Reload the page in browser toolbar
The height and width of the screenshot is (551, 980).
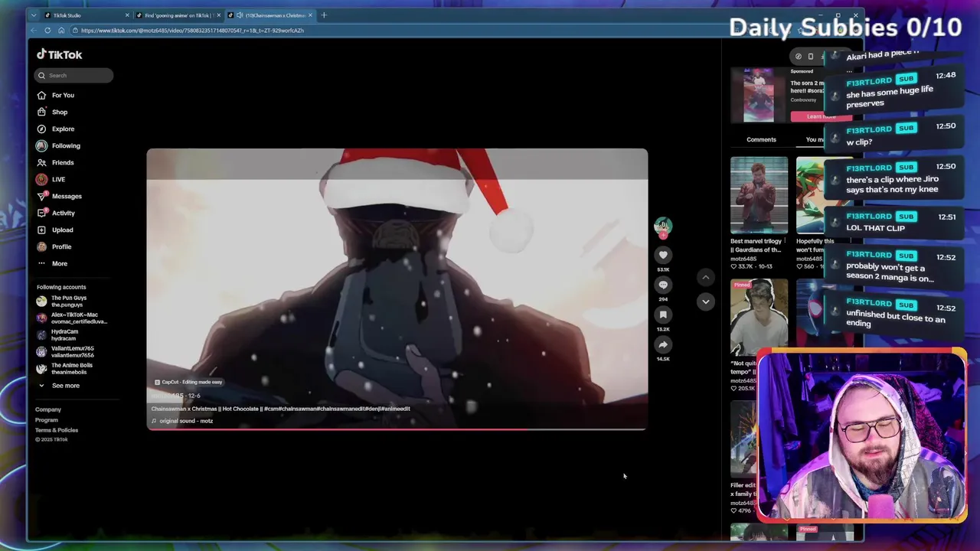47,31
